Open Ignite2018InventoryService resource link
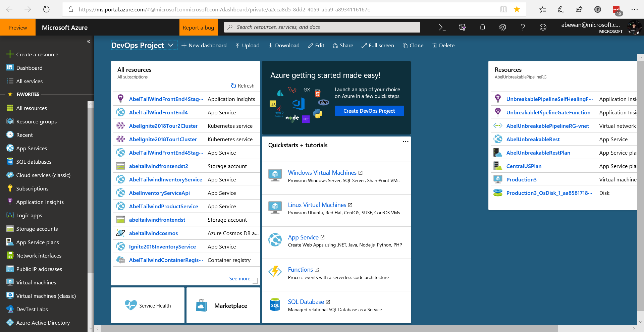Image resolution: width=644 pixels, height=332 pixels. coord(162,246)
